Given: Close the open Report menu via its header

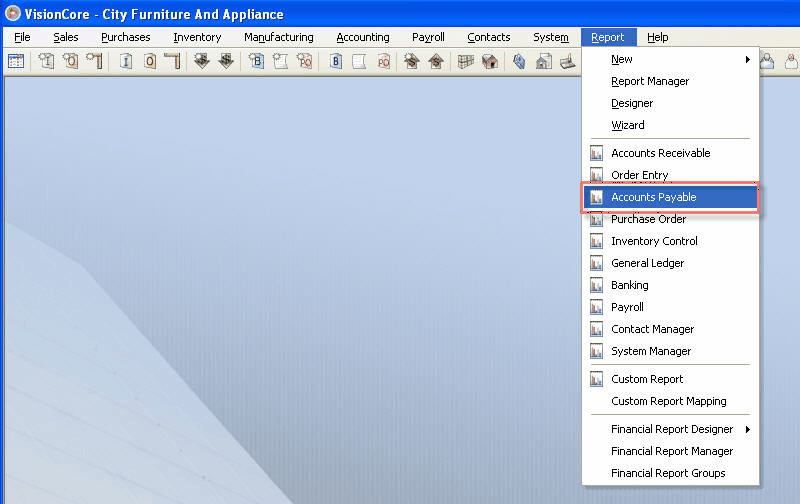Looking at the screenshot, I should (x=608, y=37).
